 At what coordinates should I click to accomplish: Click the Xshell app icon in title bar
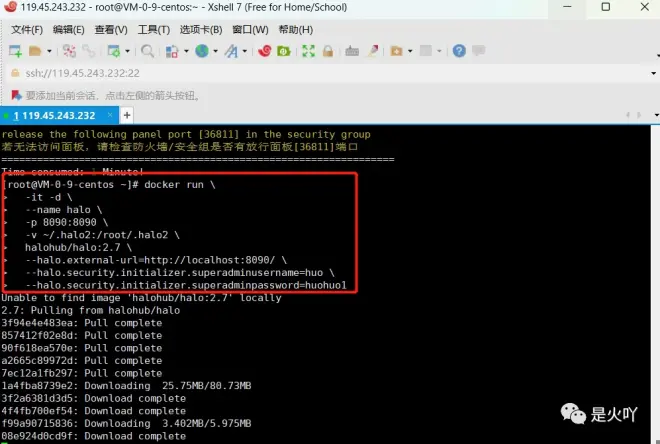pos(11,7)
